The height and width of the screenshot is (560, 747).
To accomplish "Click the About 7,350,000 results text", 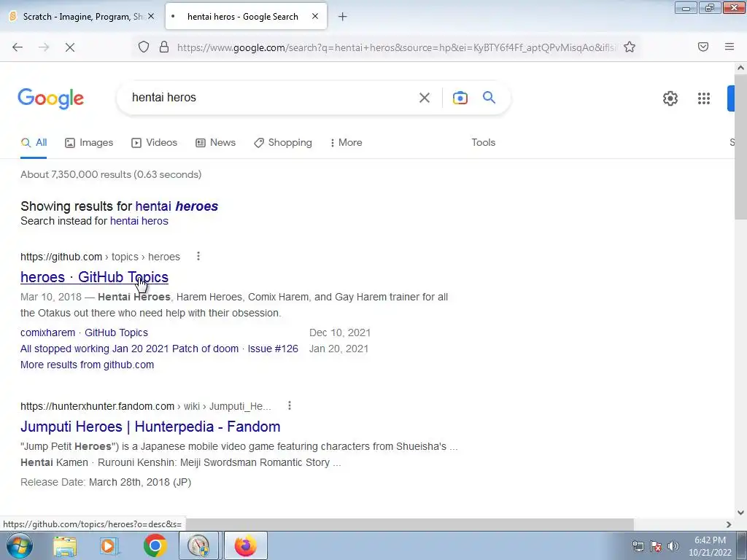I will coord(111,174).
